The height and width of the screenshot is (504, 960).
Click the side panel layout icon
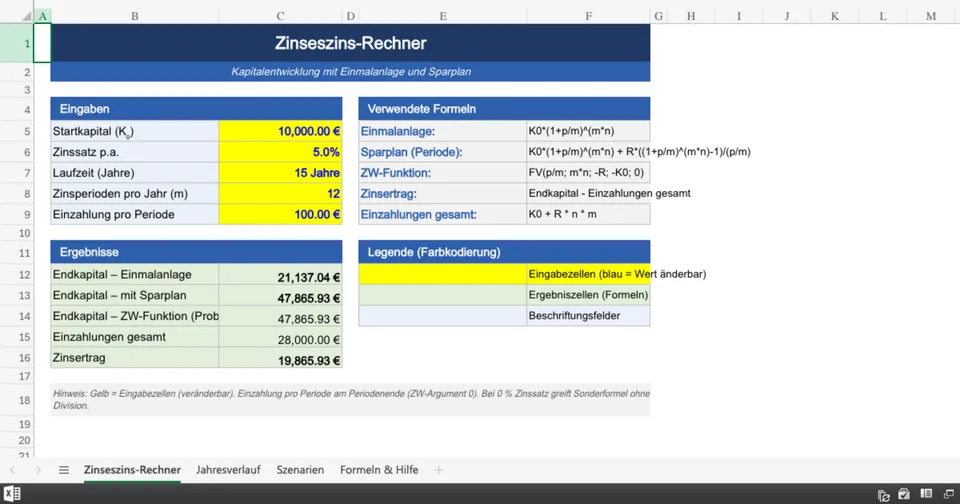click(926, 494)
